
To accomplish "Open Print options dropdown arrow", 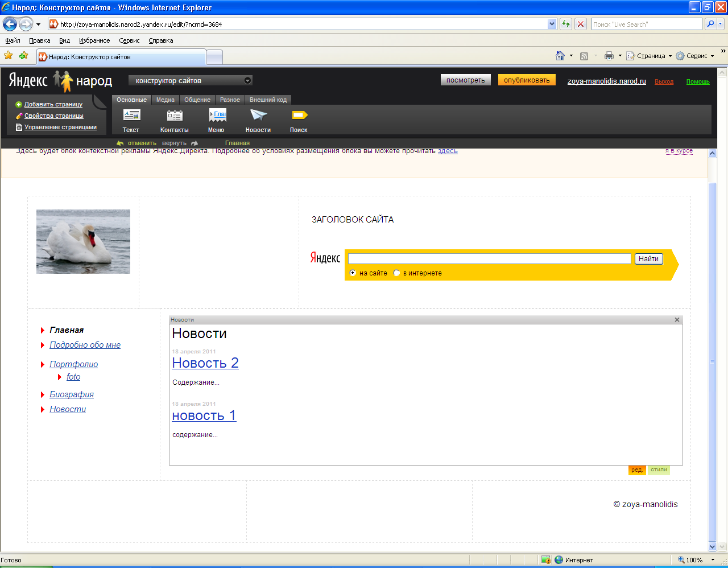I will tap(620, 56).
